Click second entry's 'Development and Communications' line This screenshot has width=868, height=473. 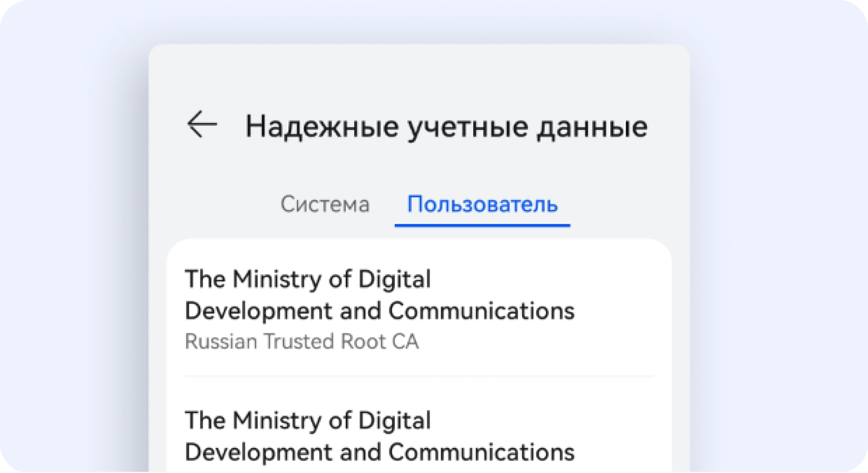tap(380, 452)
